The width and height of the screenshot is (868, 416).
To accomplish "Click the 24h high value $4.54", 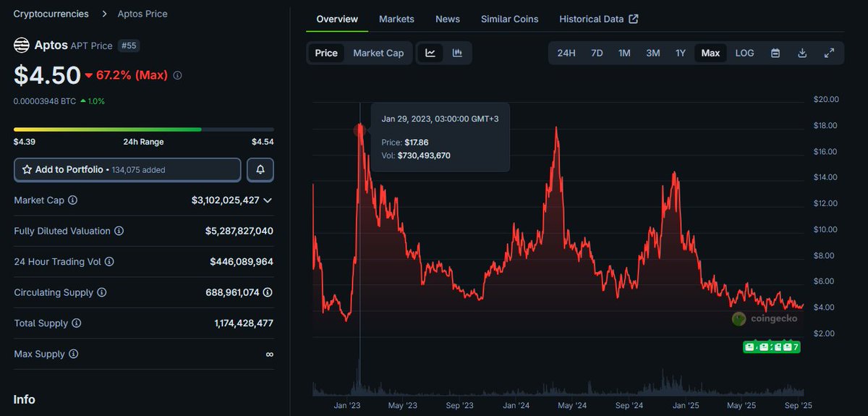I will pos(263,142).
